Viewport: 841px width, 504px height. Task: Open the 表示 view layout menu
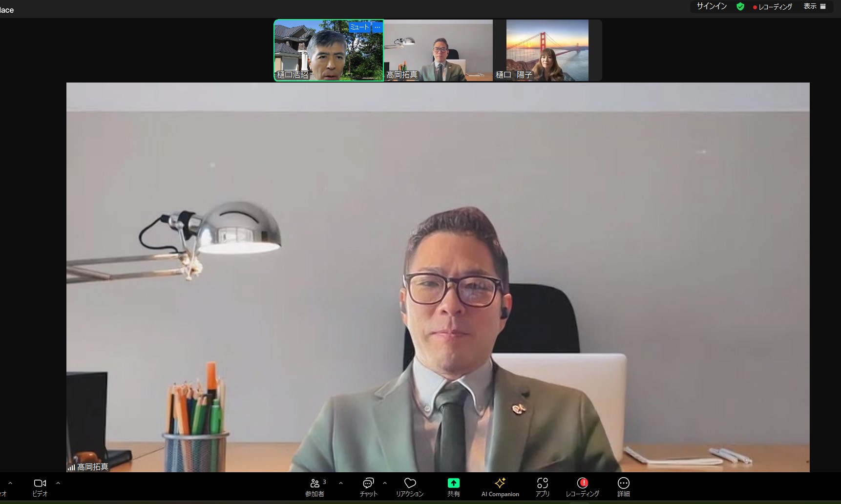(815, 6)
